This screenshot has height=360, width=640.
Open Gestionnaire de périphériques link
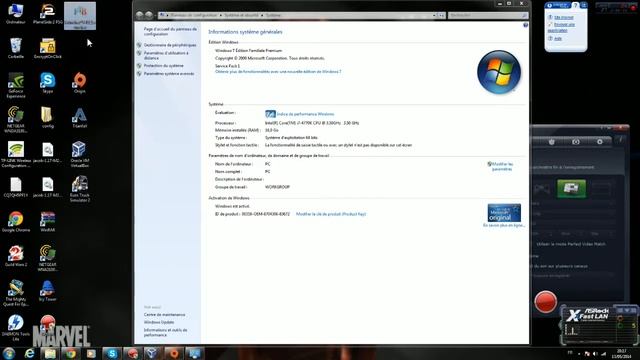pyautogui.click(x=170, y=45)
